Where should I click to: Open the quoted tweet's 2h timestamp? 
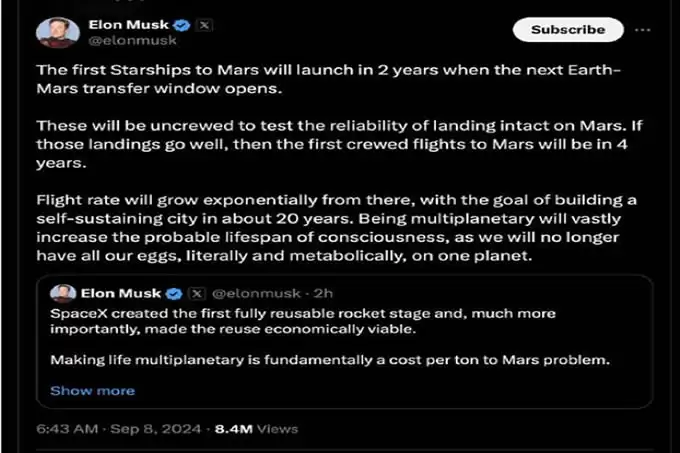coord(323,293)
